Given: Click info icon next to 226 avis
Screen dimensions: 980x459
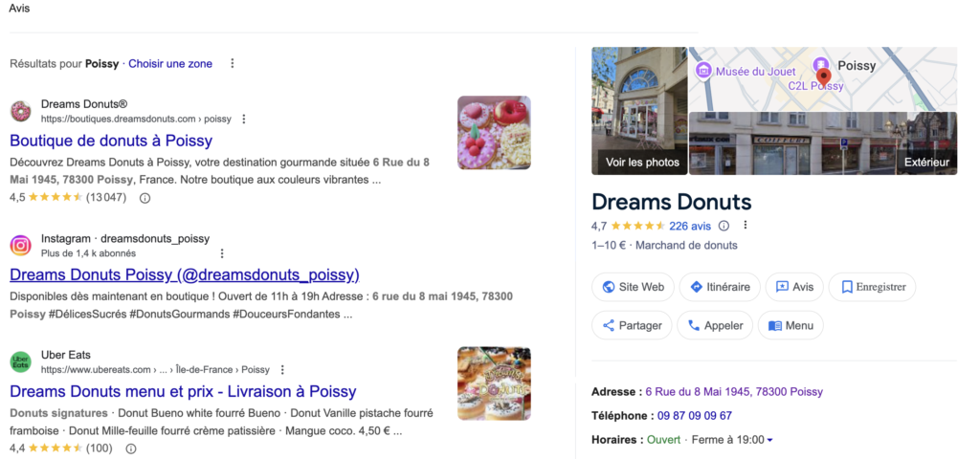Looking at the screenshot, I should pyautogui.click(x=724, y=226).
